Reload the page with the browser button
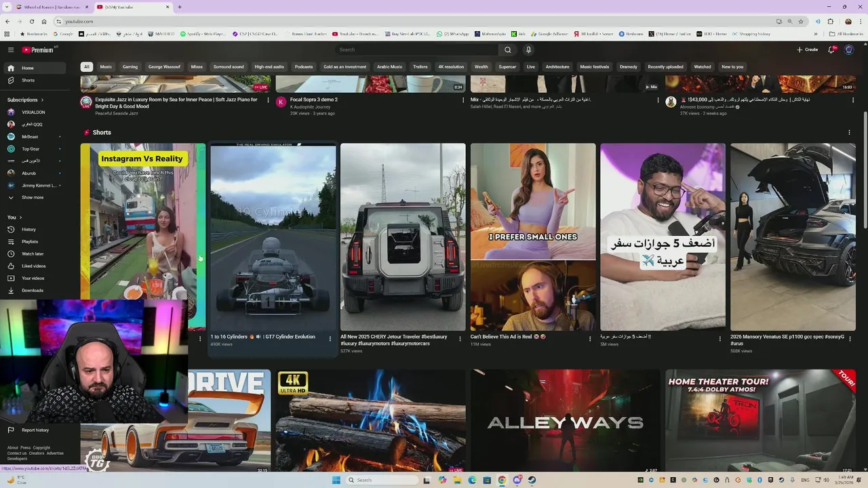Image resolution: width=868 pixels, height=488 pixels. pos(31,21)
